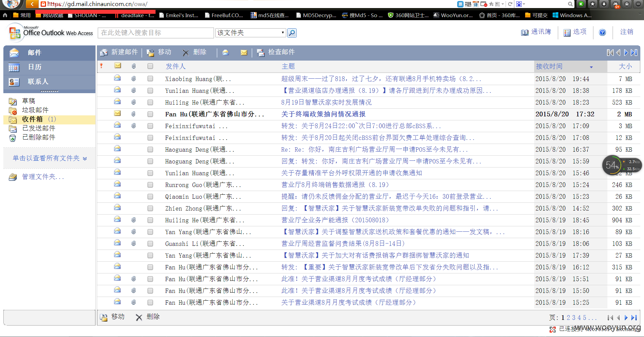Open message 关于终端政策抽问情况通报
This screenshot has width=644, height=337.
(324, 114)
